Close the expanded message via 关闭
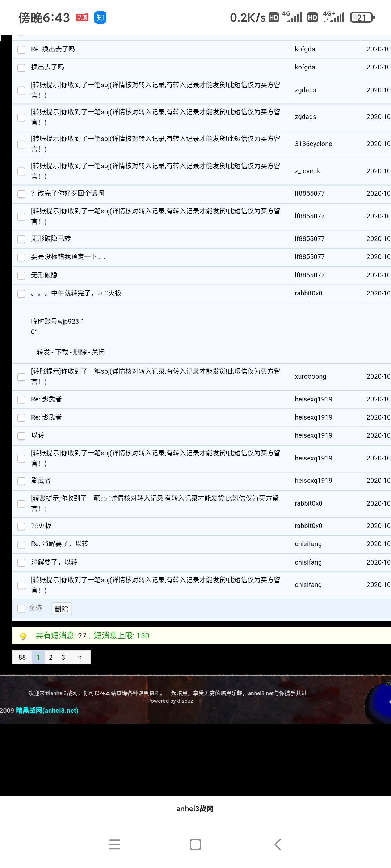 click(x=98, y=352)
